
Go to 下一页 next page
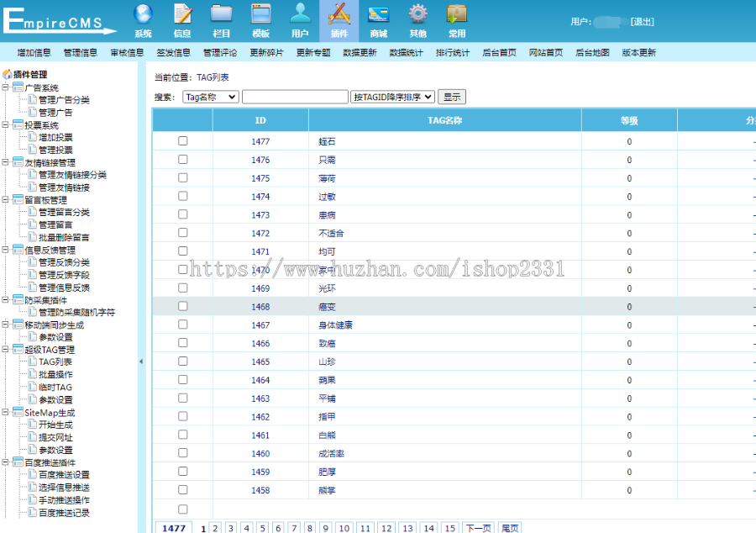(478, 528)
